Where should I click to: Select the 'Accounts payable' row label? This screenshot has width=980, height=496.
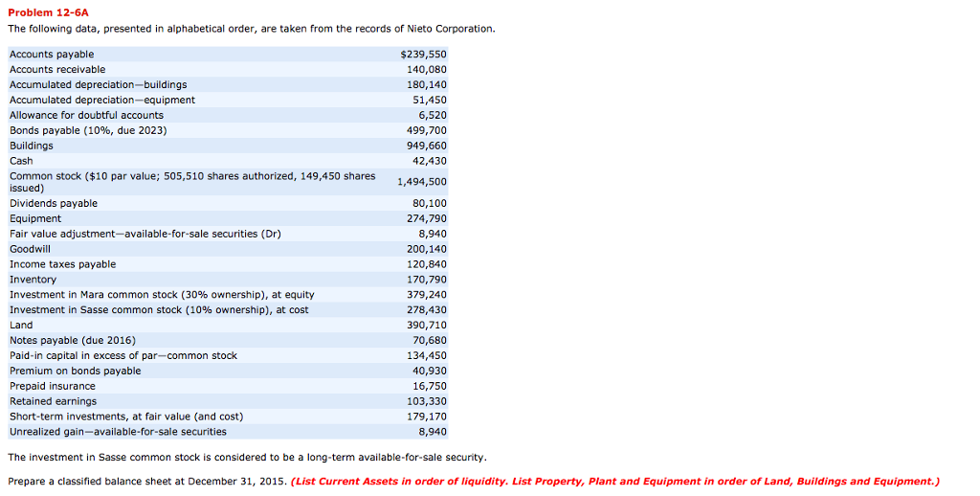(x=52, y=55)
